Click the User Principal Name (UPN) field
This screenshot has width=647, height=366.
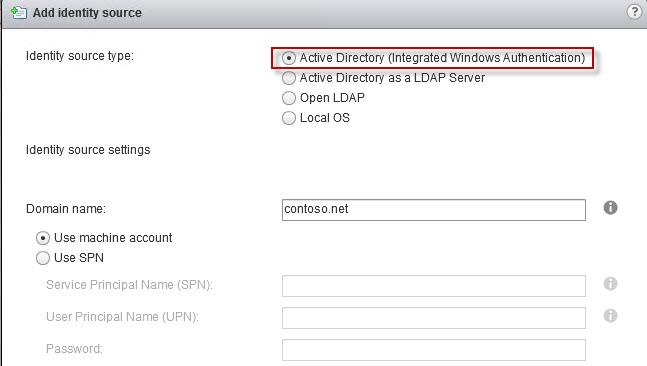point(434,318)
